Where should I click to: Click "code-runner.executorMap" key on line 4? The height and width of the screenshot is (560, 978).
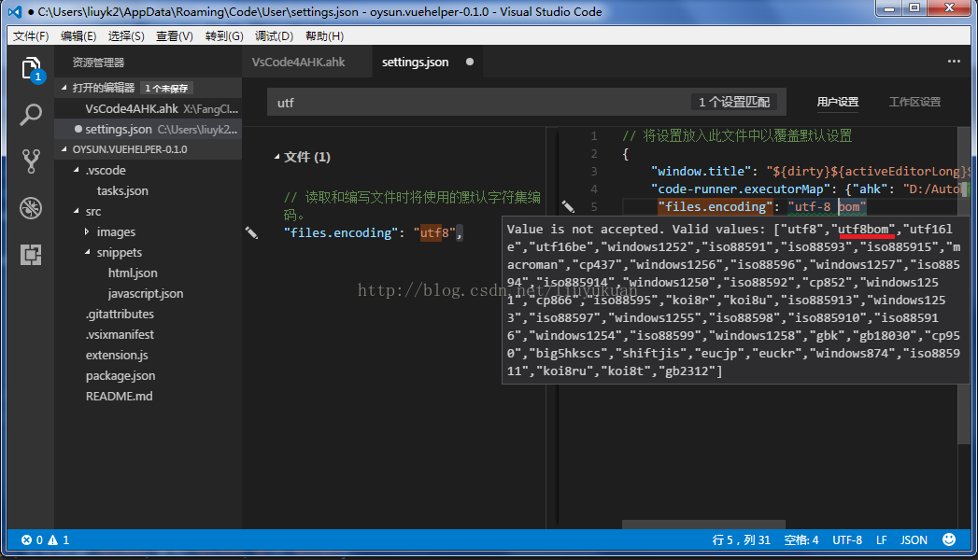point(741,189)
